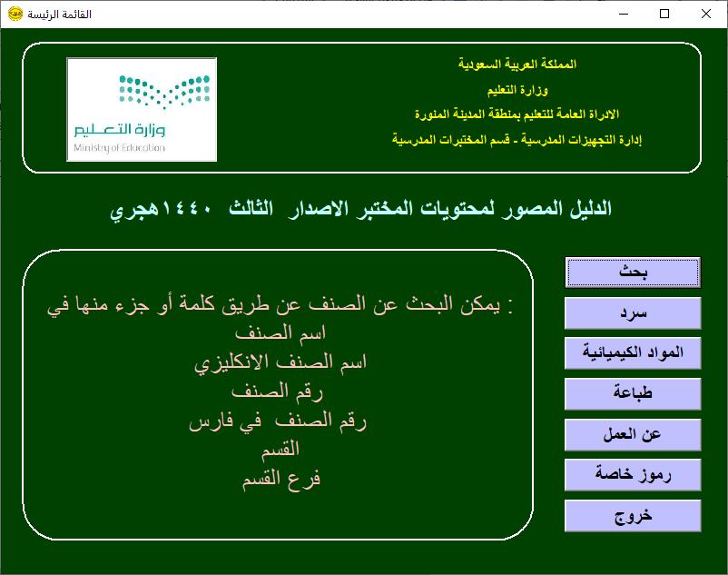Click the window title القائمة الرئيسة text
This screenshot has width=728, height=575.
point(59,15)
